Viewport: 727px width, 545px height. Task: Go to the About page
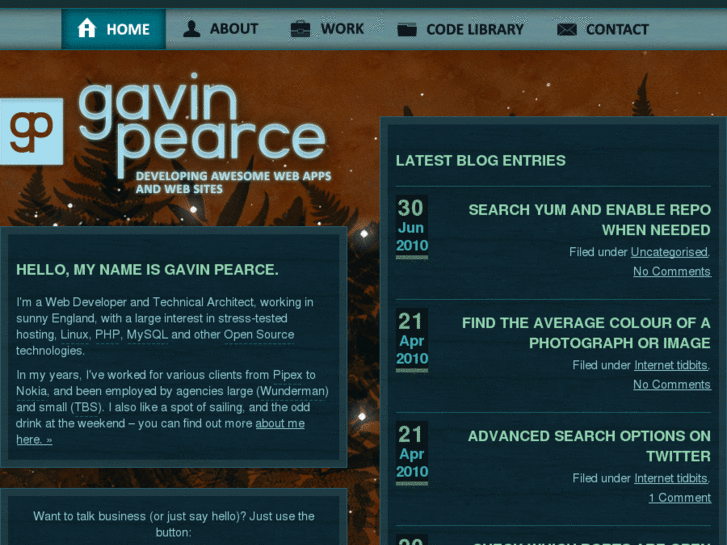click(221, 29)
